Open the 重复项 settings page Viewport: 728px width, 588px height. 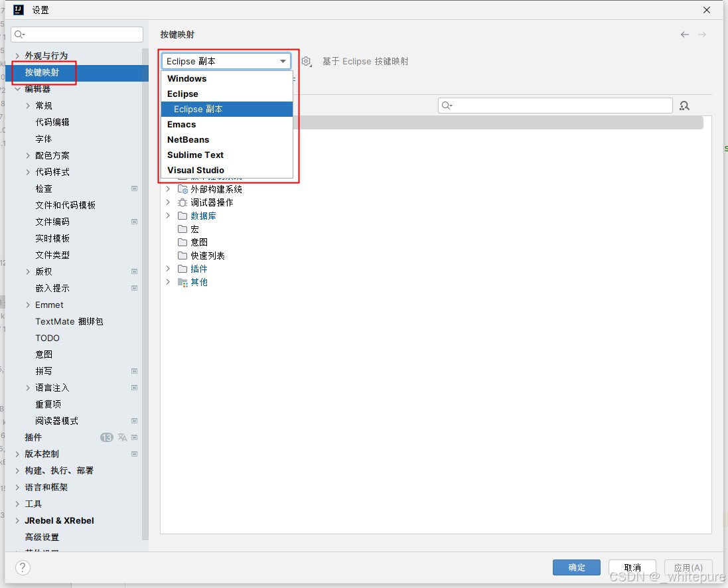point(48,404)
